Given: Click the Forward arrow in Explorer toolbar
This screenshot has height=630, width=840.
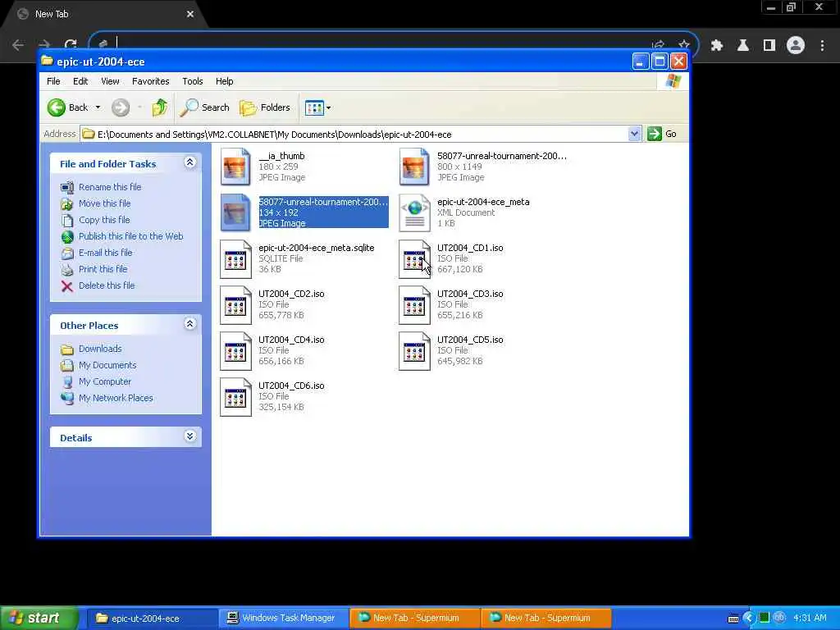Looking at the screenshot, I should click(x=121, y=107).
